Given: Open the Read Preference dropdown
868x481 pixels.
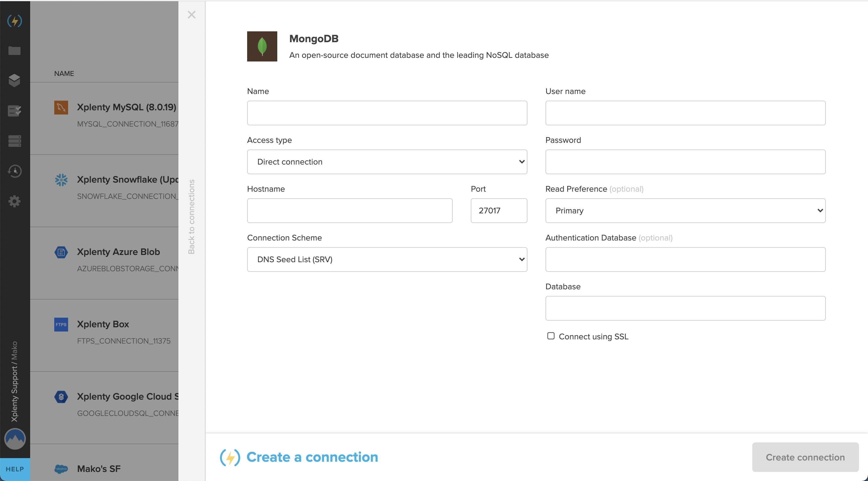Looking at the screenshot, I should 685,211.
